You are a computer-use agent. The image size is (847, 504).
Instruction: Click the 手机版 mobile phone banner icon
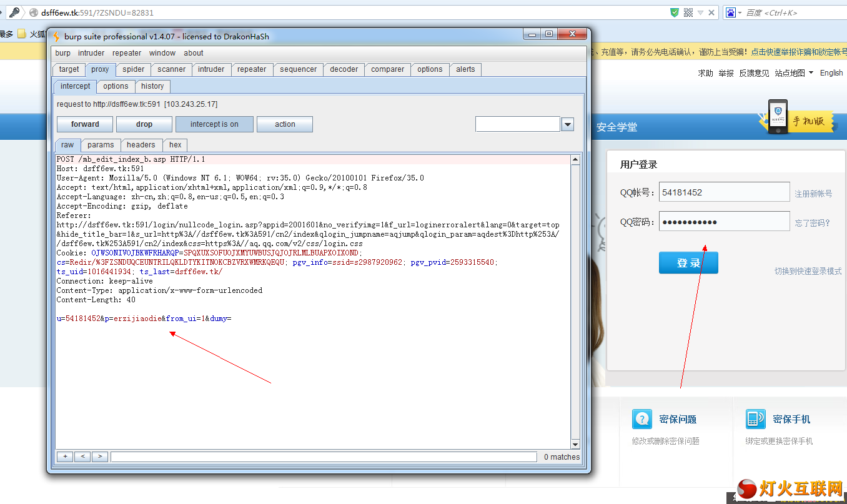(778, 116)
